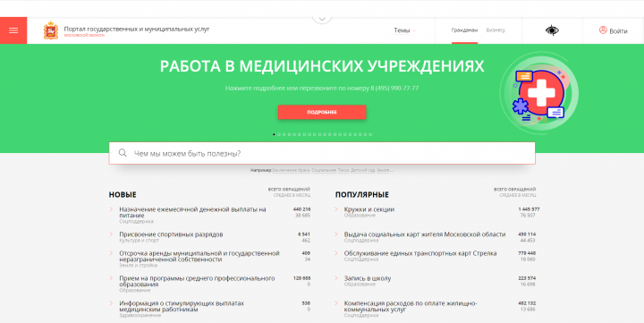Click the НОВЫЕ section heading
The width and height of the screenshot is (644, 323).
pos(123,195)
